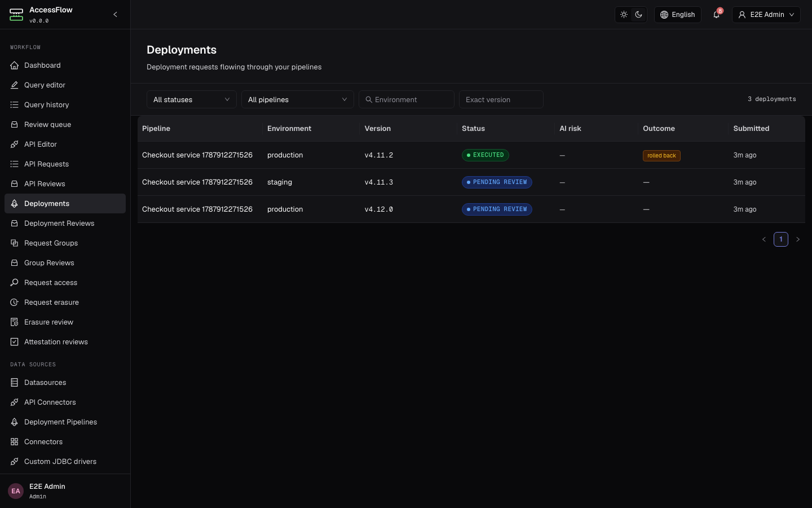Go to previous page arrow
This screenshot has width=812, height=508.
tap(764, 239)
